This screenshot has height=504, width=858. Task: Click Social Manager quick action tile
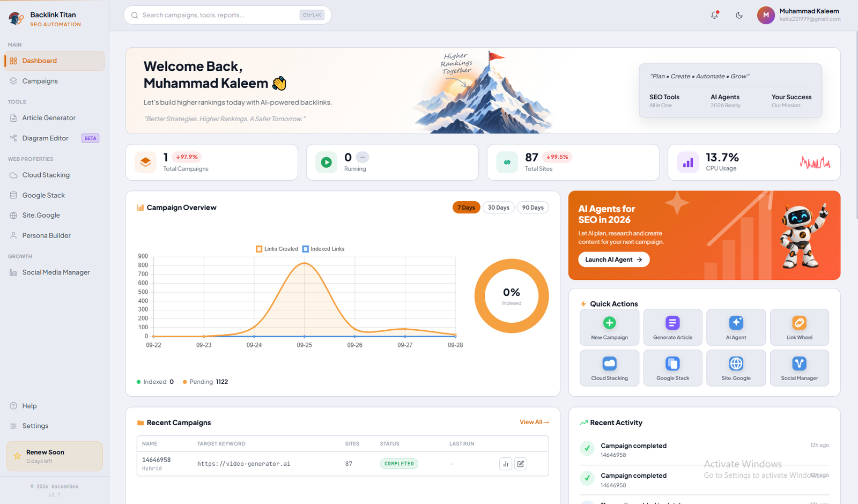[x=799, y=368]
